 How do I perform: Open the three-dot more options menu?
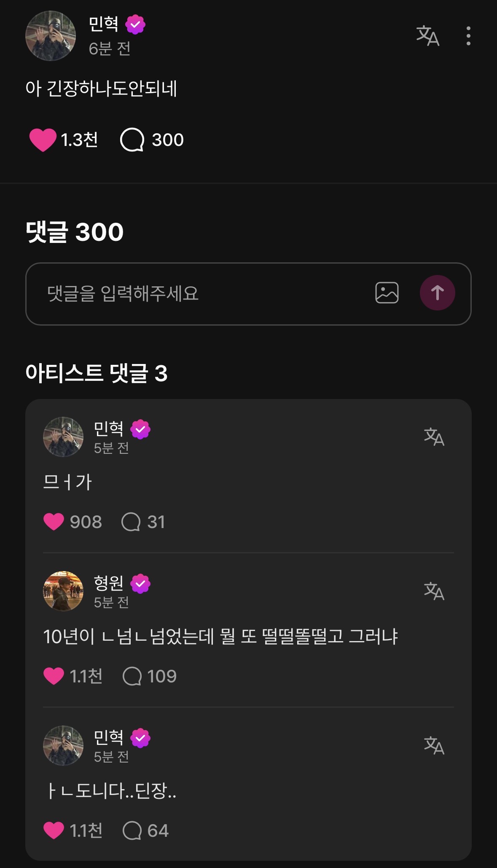(x=468, y=36)
